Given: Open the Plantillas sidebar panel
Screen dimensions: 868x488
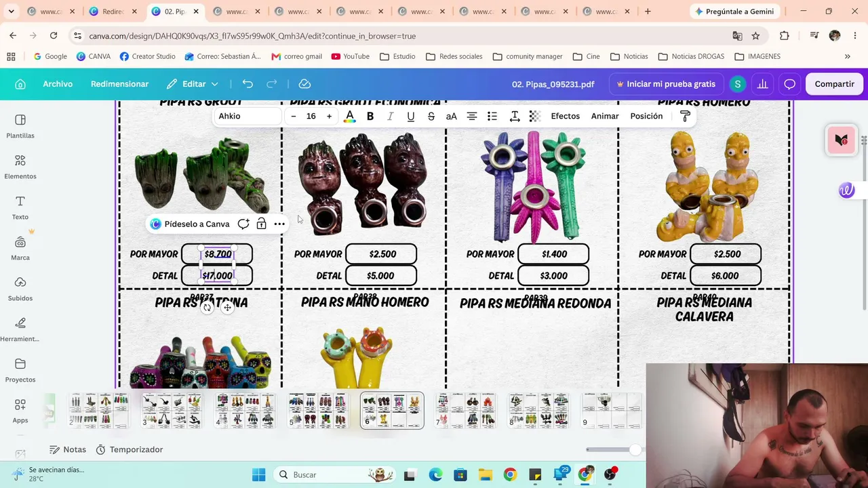Looking at the screenshot, I should pos(20,126).
